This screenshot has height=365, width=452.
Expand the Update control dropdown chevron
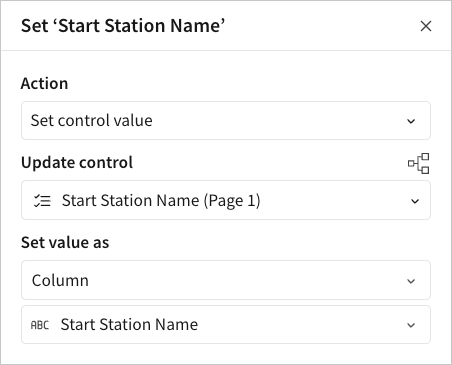(415, 201)
